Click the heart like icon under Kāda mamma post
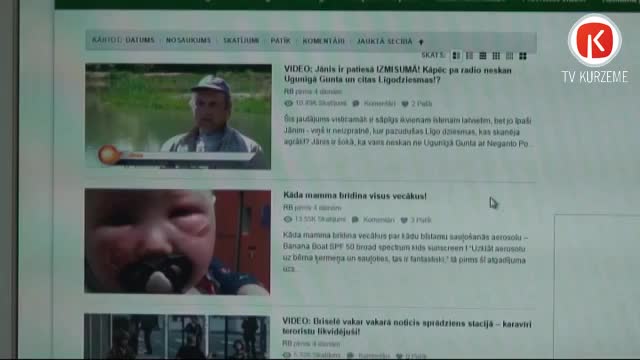The height and width of the screenshot is (360, 640). (404, 220)
